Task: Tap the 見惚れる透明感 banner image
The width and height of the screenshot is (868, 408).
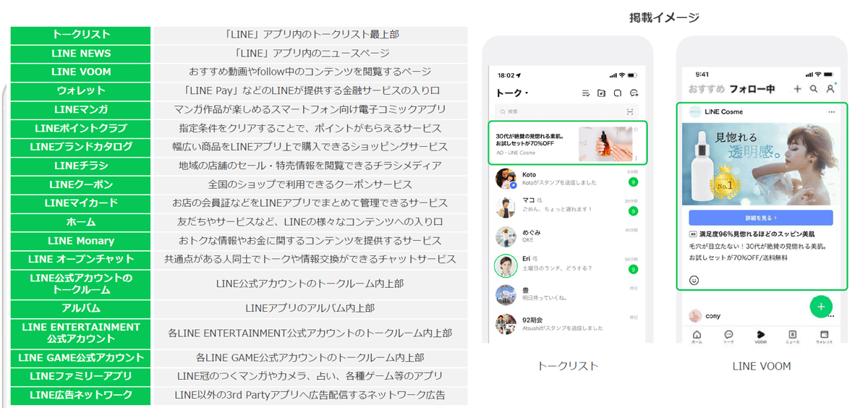Action: 760,164
